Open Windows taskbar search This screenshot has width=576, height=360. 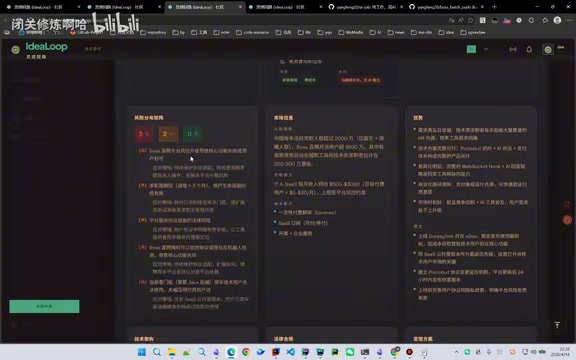(156, 352)
